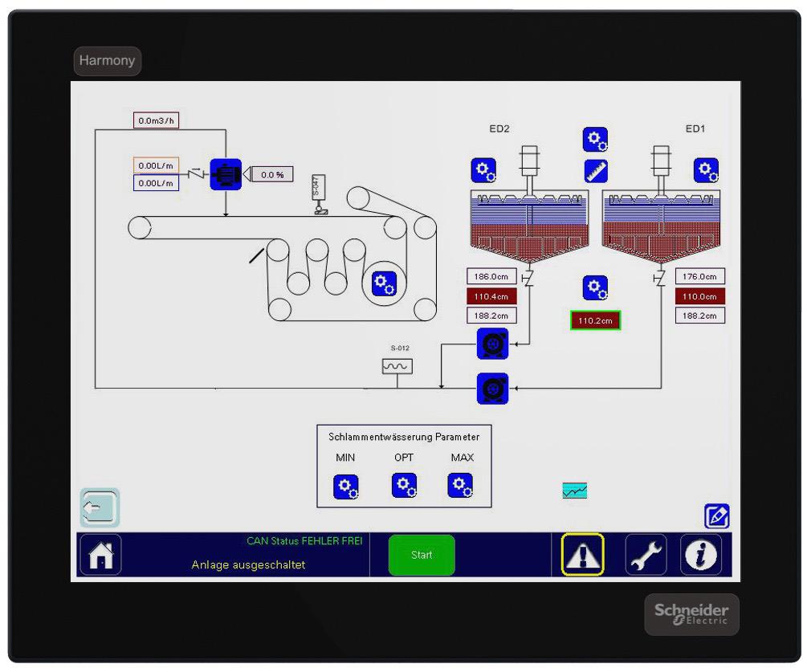
Task: Open the ruler measurement icon
Action: click(596, 171)
